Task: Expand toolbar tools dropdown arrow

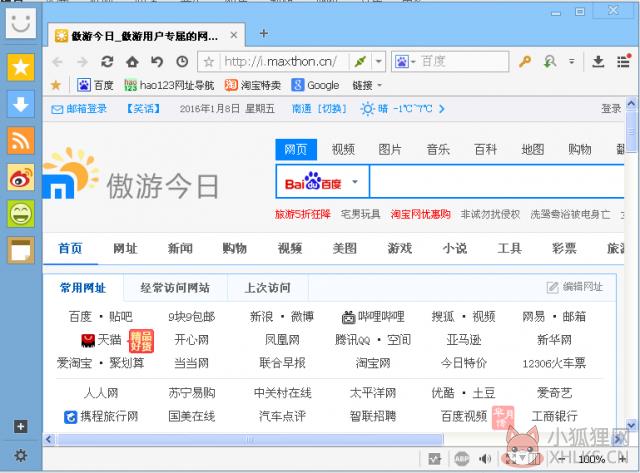Action: coord(572,62)
